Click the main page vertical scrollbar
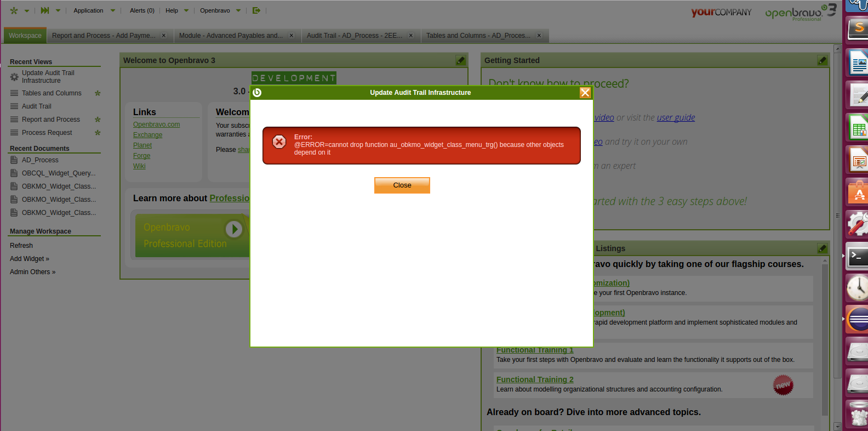The height and width of the screenshot is (431, 868). (x=837, y=216)
